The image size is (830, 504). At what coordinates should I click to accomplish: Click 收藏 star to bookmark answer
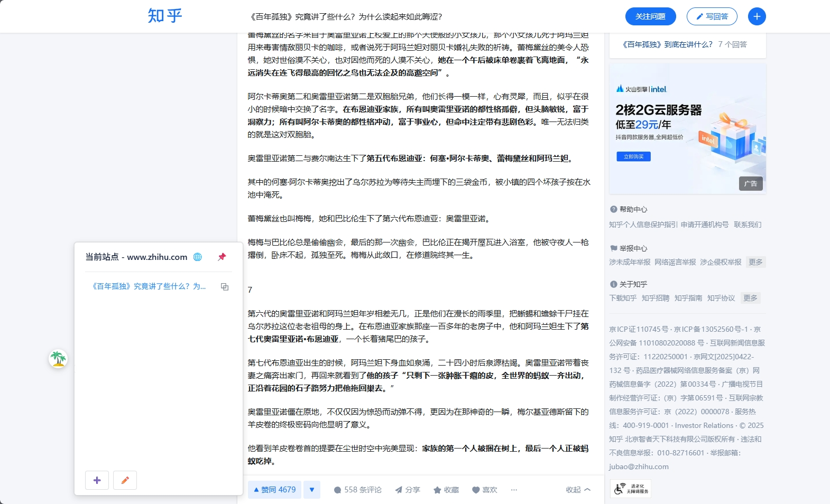[446, 490]
